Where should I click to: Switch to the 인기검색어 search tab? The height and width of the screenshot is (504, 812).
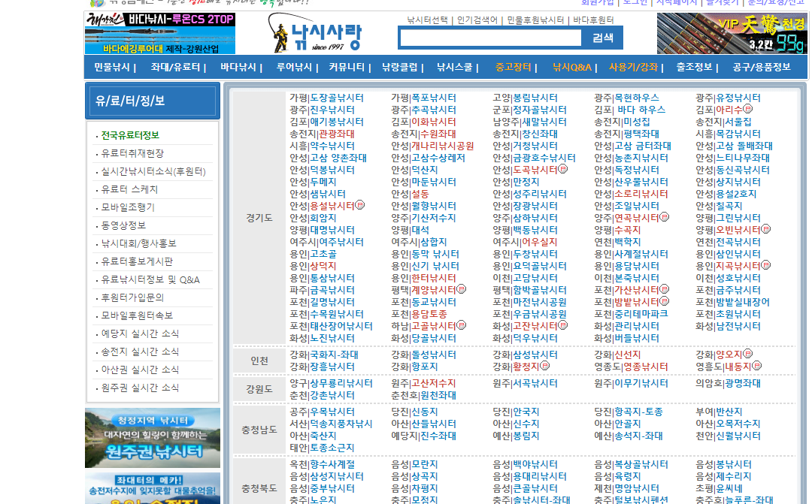[x=477, y=20]
